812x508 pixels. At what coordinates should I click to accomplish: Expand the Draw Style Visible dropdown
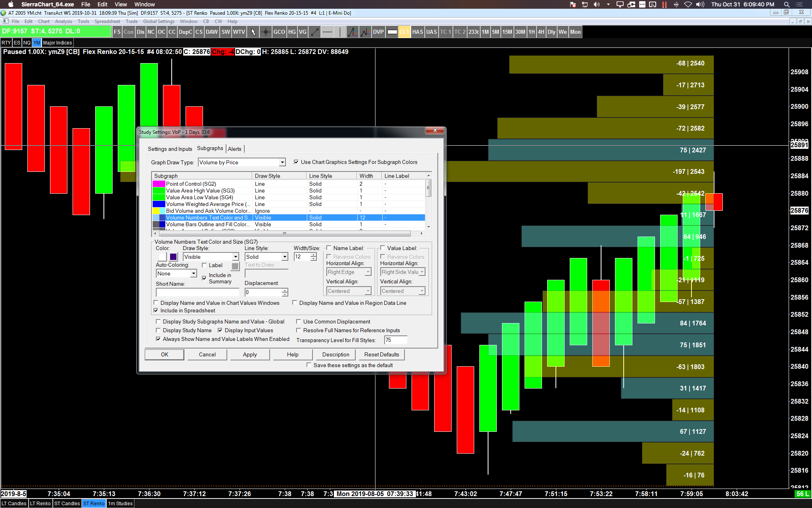tap(235, 257)
